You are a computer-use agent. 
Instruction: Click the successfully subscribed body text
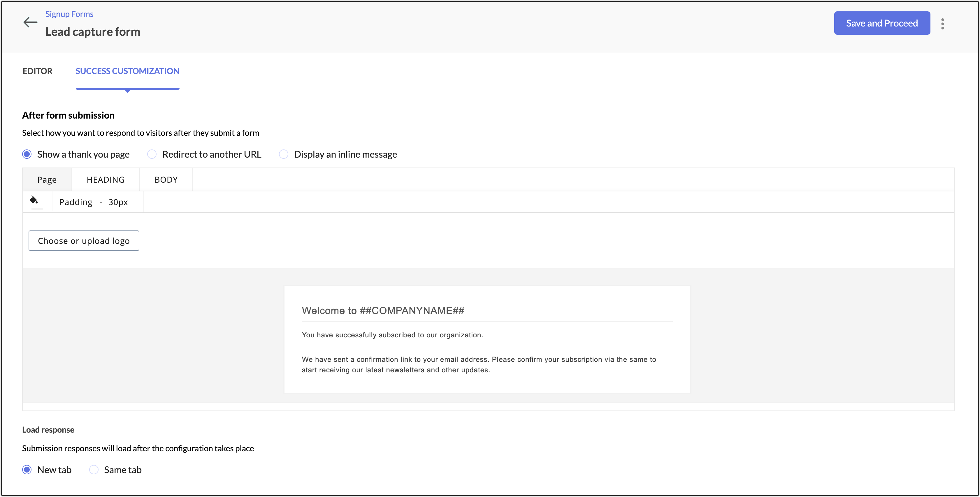(x=392, y=335)
